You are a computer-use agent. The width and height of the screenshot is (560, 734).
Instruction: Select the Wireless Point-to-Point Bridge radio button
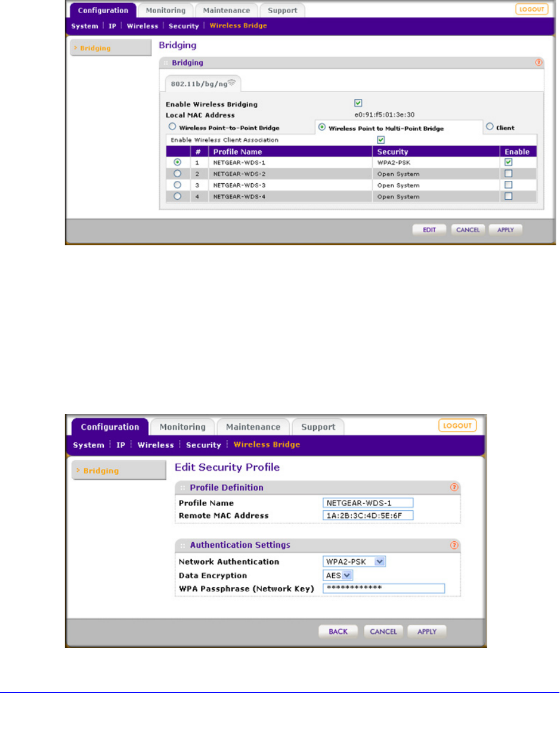point(172,127)
